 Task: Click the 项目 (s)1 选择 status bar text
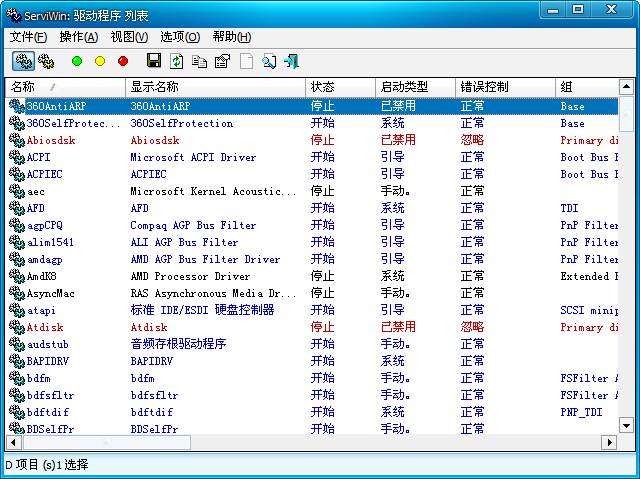(x=52, y=464)
